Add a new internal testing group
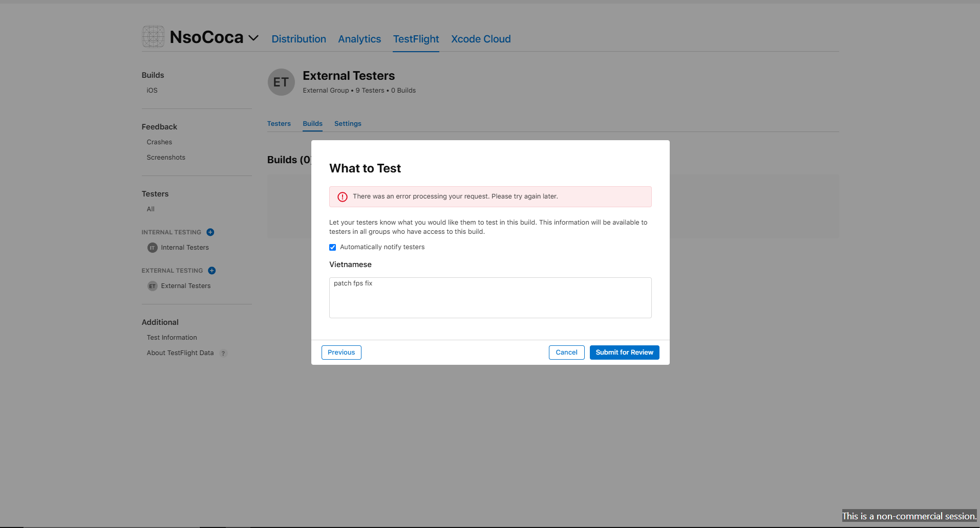This screenshot has width=980, height=528. click(210, 232)
